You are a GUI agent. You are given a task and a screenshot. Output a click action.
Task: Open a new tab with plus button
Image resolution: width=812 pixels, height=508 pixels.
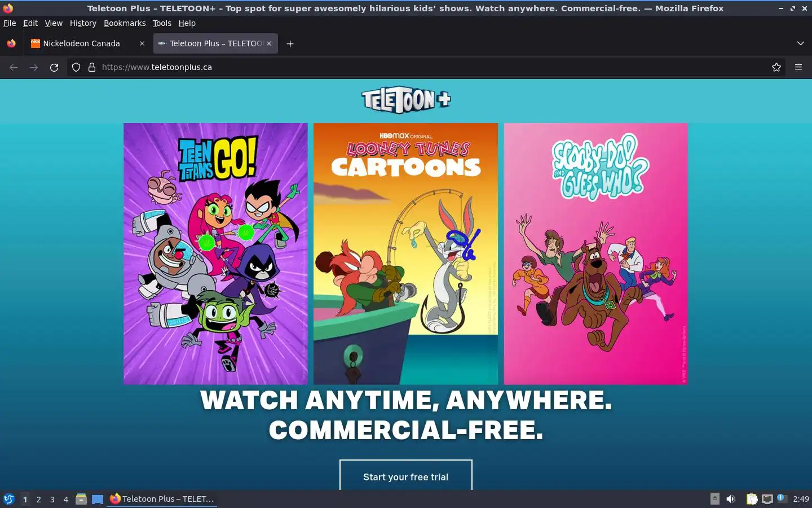[x=290, y=43]
